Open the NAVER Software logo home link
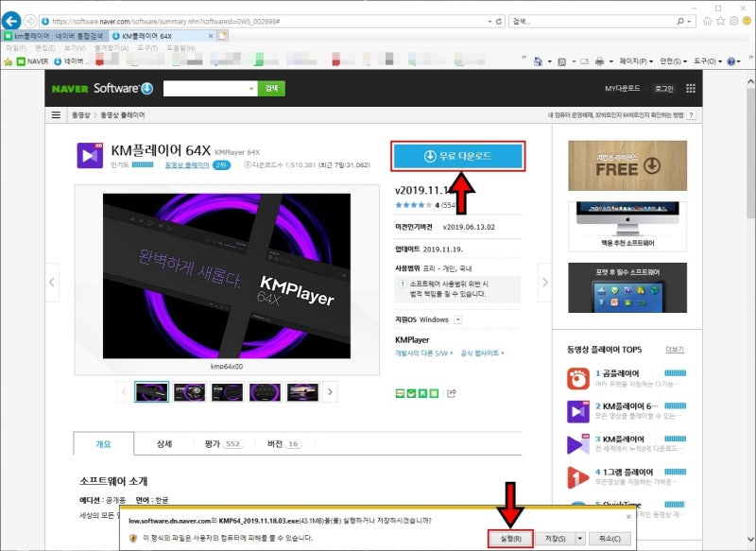The width and height of the screenshot is (756, 551). click(x=102, y=88)
